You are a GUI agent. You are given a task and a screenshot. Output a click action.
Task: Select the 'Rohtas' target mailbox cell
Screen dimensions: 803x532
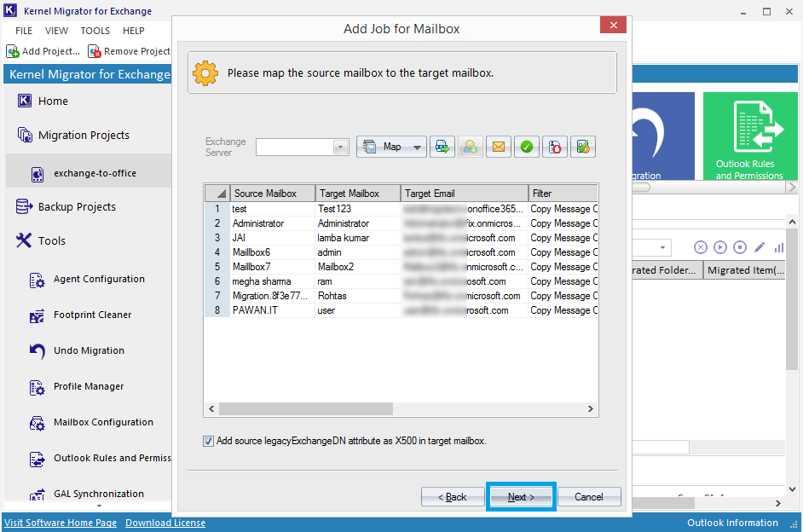357,296
